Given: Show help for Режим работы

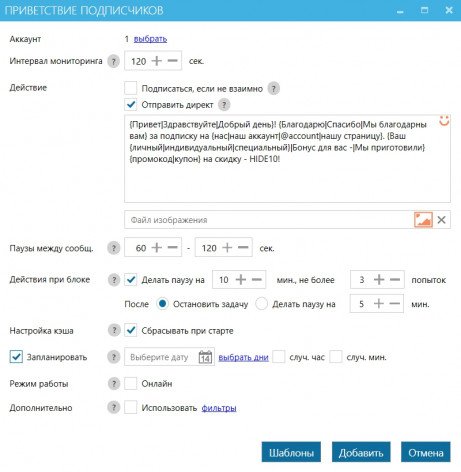Looking at the screenshot, I should pyautogui.click(x=114, y=384).
